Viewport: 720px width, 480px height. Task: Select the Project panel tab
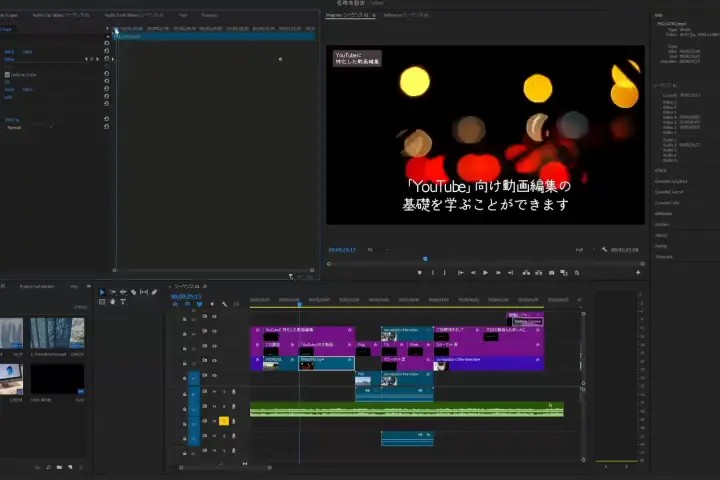pos(37,287)
